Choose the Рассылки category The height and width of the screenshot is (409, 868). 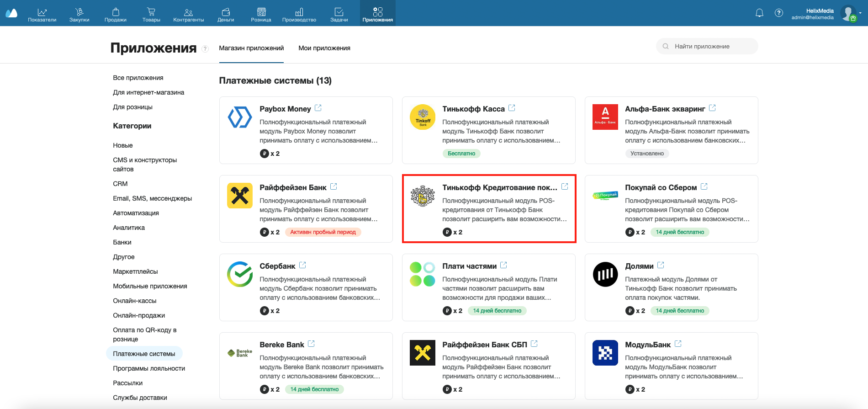tap(127, 383)
